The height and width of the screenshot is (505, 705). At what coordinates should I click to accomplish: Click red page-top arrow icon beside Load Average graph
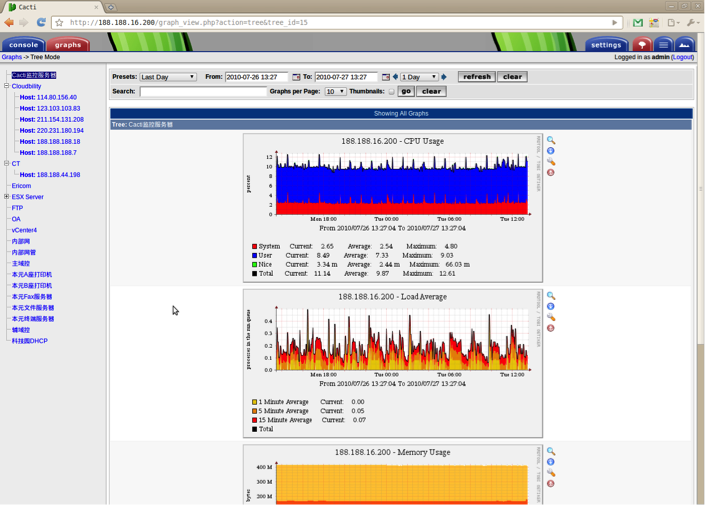tap(550, 328)
